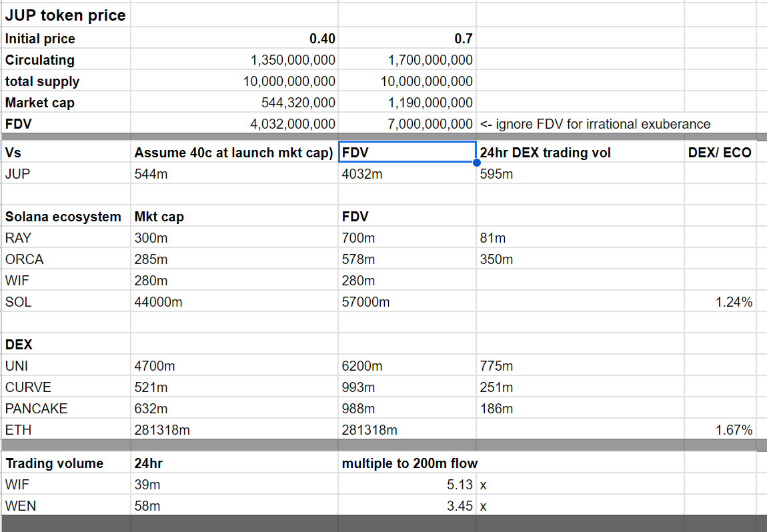This screenshot has height=532, width=767.
Task: Select ORCA's 285m market cap cell
Action: pyautogui.click(x=234, y=259)
